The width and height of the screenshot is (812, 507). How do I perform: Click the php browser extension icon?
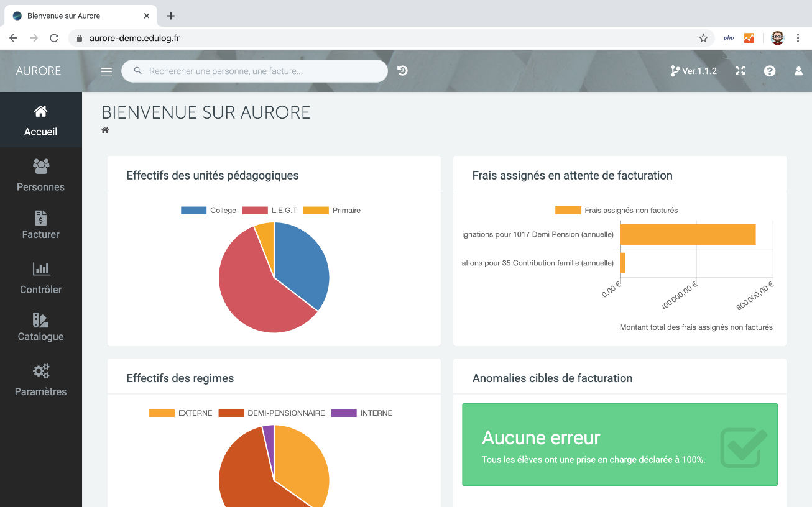(729, 38)
